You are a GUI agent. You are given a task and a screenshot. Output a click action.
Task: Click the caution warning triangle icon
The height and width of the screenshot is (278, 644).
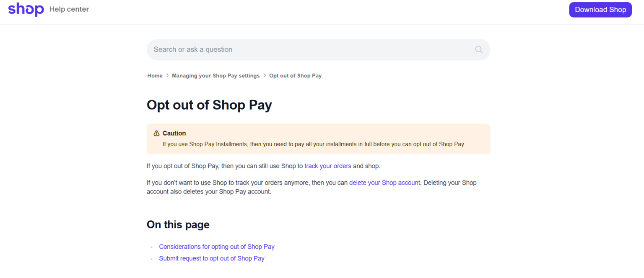click(x=155, y=133)
